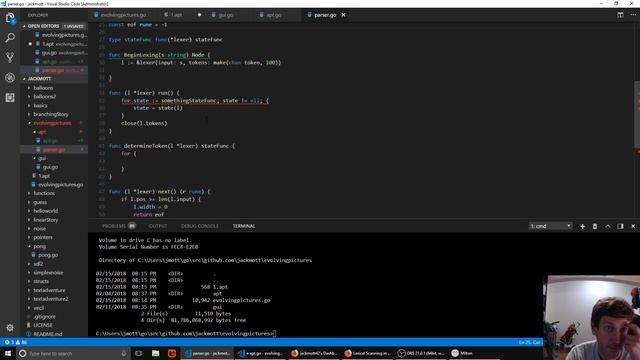Click the unsaved dot on the 1.apt tab
The image size is (640, 360).
[199, 15]
